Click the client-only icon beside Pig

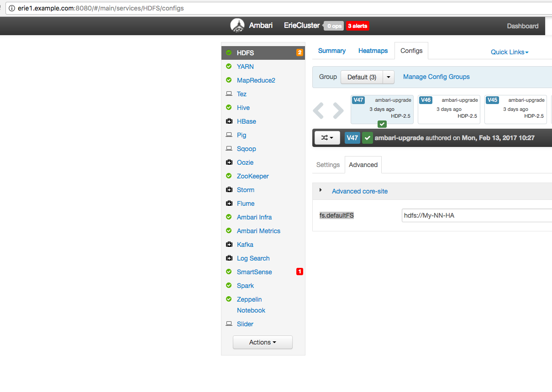(x=229, y=135)
